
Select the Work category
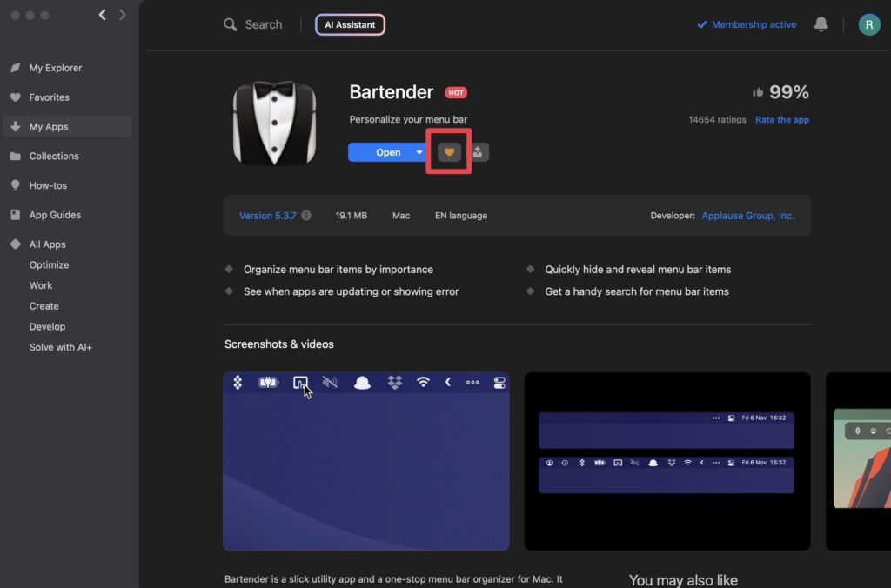click(x=41, y=285)
